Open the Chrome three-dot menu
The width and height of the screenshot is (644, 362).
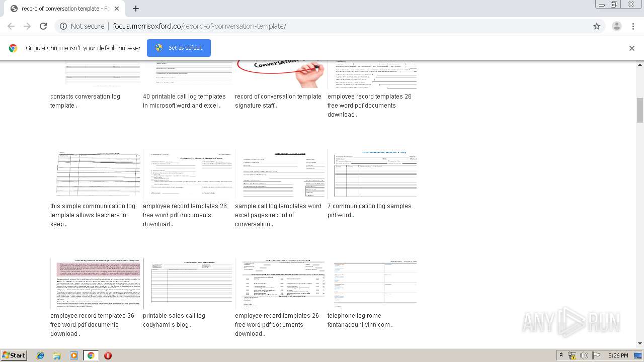point(633,26)
